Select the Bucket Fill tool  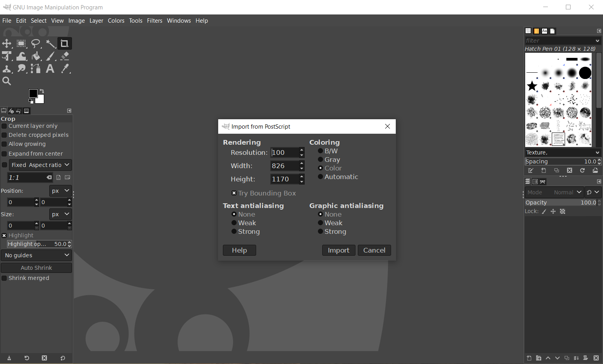36,56
